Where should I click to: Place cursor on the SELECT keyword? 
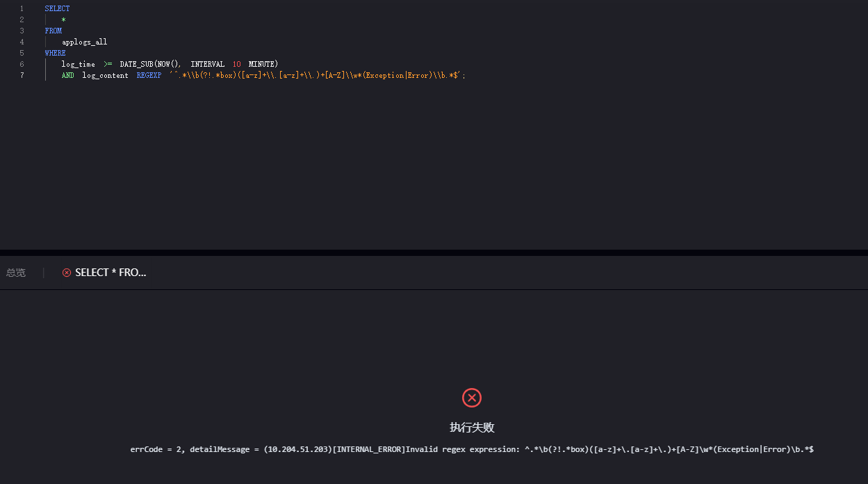[x=57, y=8]
